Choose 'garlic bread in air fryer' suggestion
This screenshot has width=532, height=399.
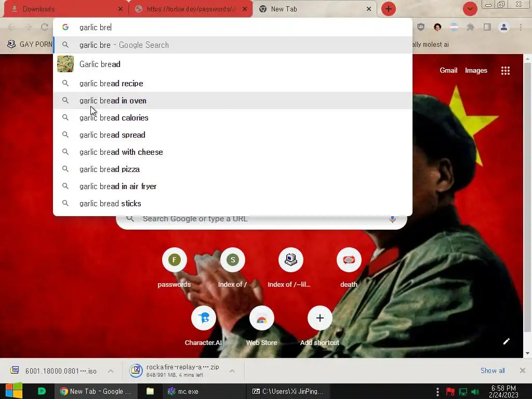(x=233, y=187)
